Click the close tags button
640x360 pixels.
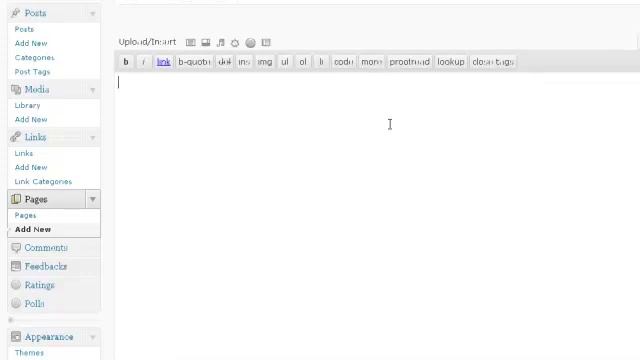click(x=493, y=62)
